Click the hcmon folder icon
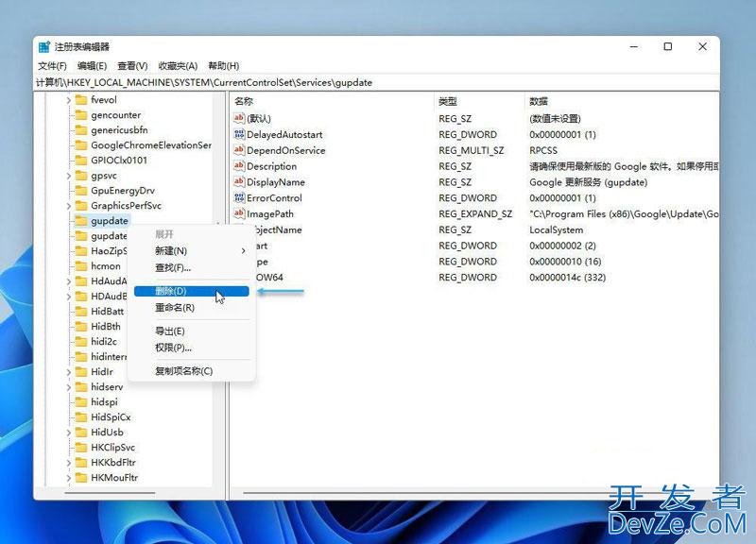756x544 pixels. pos(81,266)
